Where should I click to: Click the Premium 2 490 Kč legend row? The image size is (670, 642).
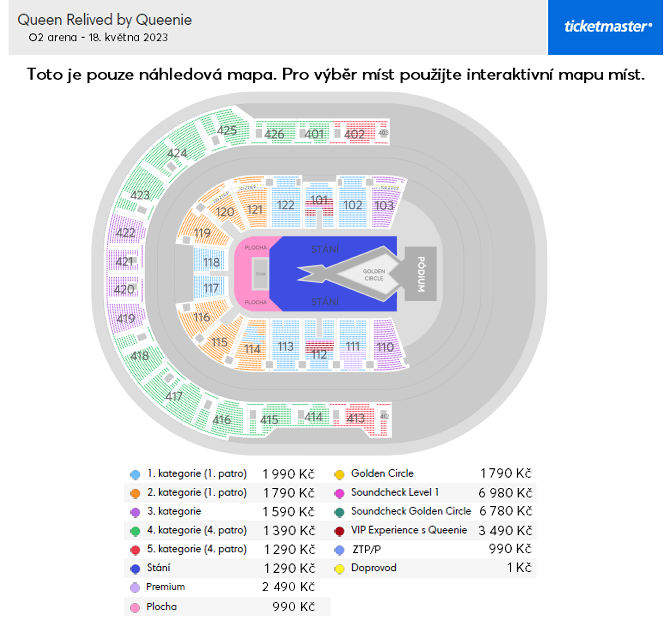(227, 587)
